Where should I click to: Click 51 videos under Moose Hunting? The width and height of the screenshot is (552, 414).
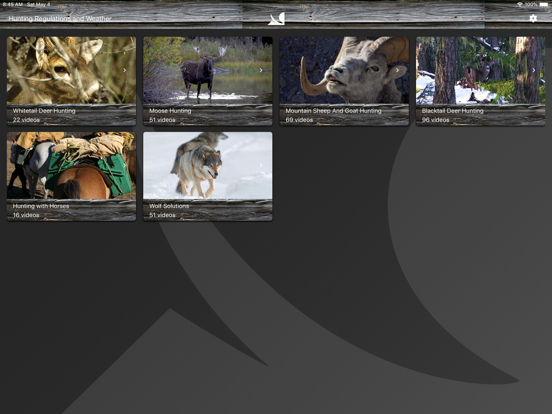pos(162,120)
